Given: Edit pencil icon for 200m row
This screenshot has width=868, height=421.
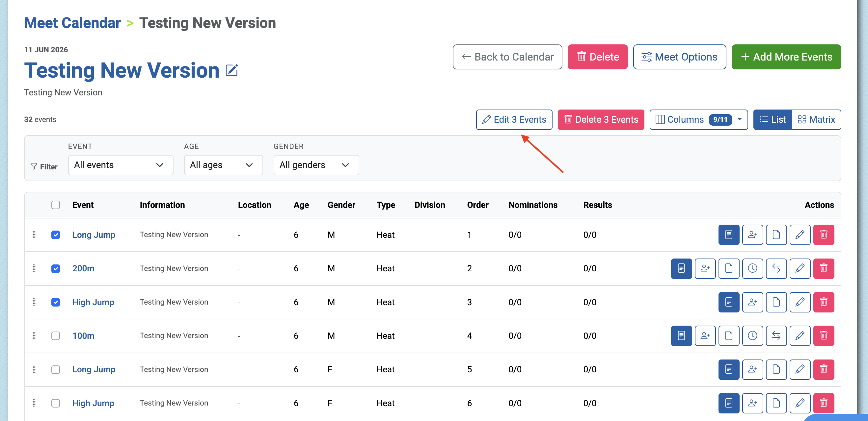Looking at the screenshot, I should pyautogui.click(x=800, y=268).
